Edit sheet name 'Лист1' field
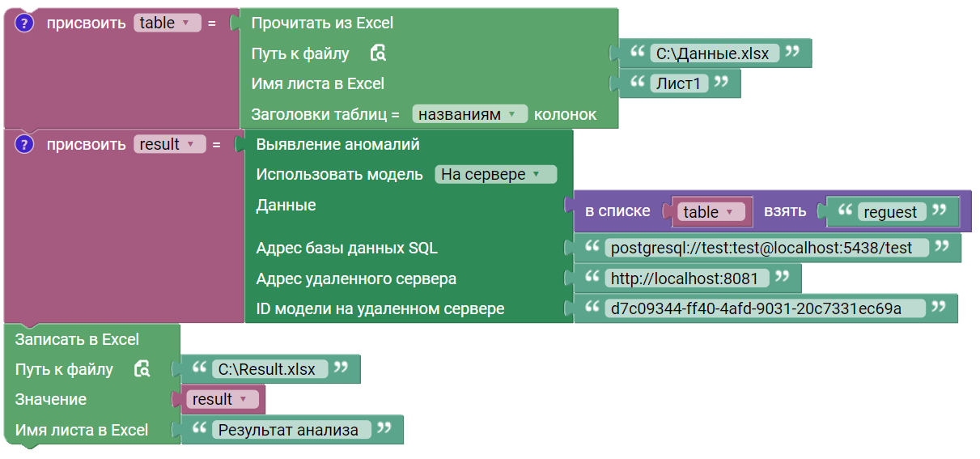980x459 pixels. 681,83
